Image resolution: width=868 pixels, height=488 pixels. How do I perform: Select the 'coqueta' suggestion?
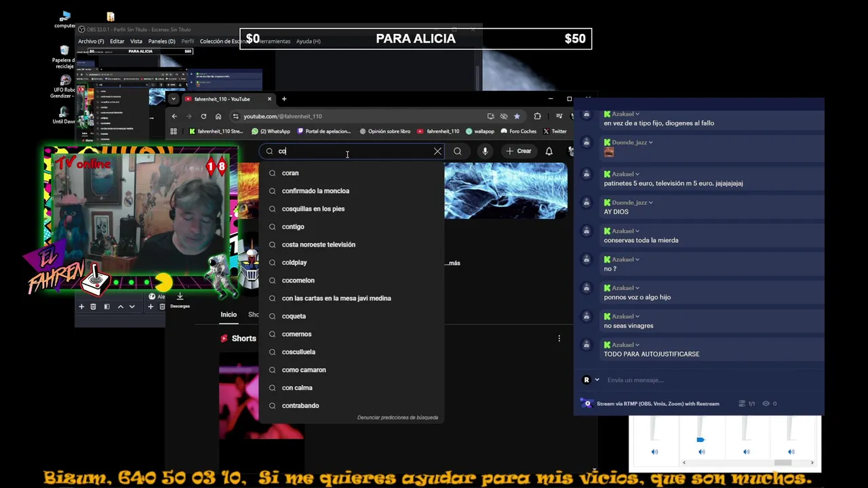click(x=351, y=316)
